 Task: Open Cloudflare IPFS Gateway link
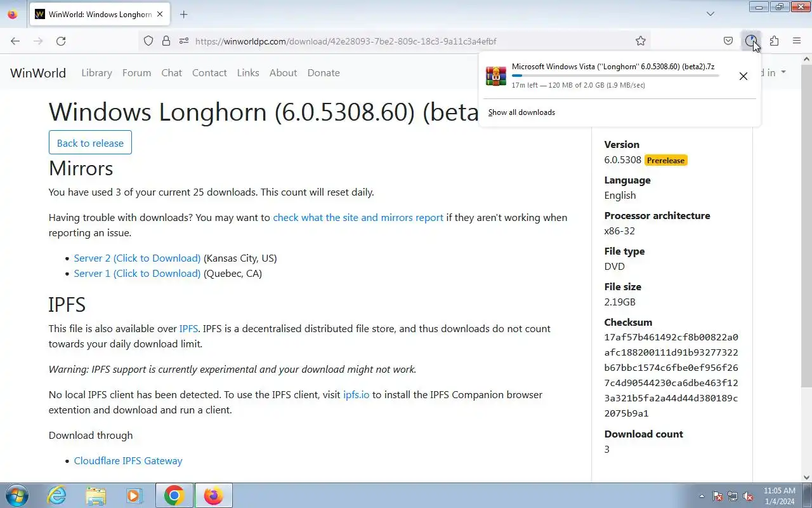[128, 460]
